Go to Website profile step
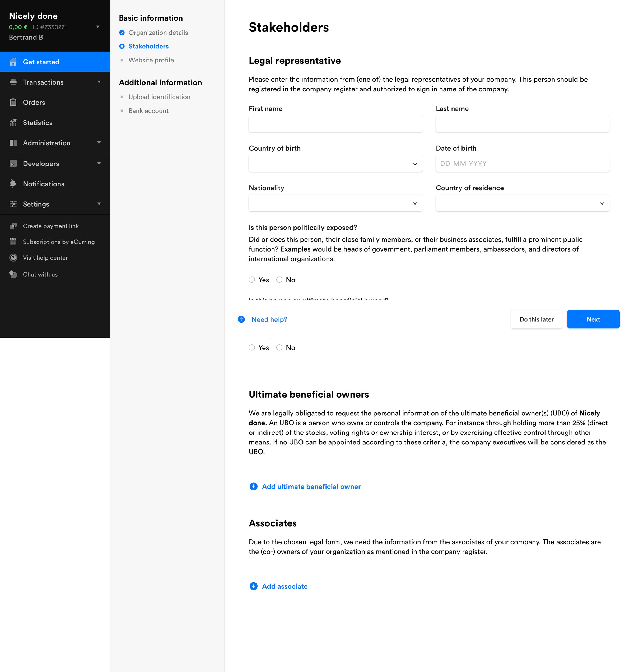 click(151, 60)
